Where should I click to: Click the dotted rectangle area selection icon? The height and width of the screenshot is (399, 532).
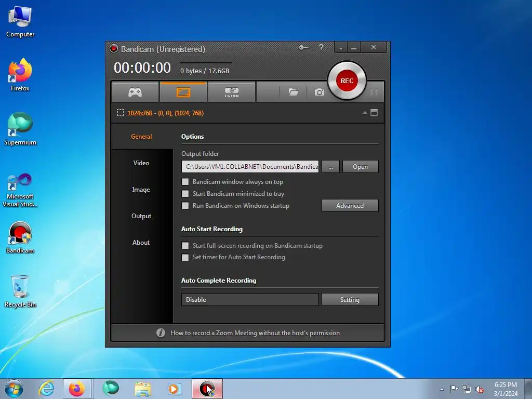coord(121,113)
